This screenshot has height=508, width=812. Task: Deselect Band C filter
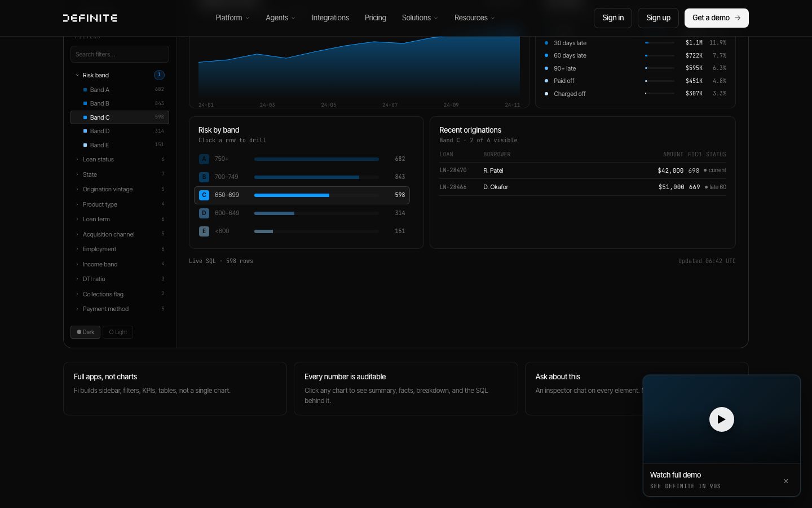(120, 117)
